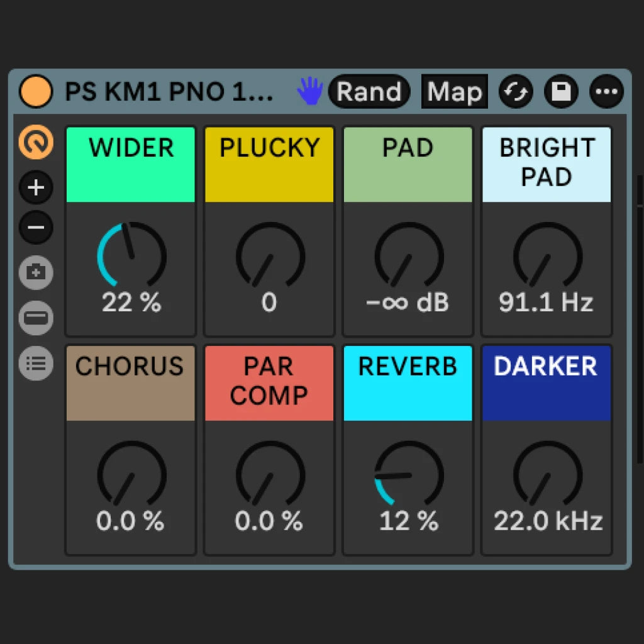The image size is (644, 644).
Task: Add a macro control with the plus icon
Action: pos(36,187)
